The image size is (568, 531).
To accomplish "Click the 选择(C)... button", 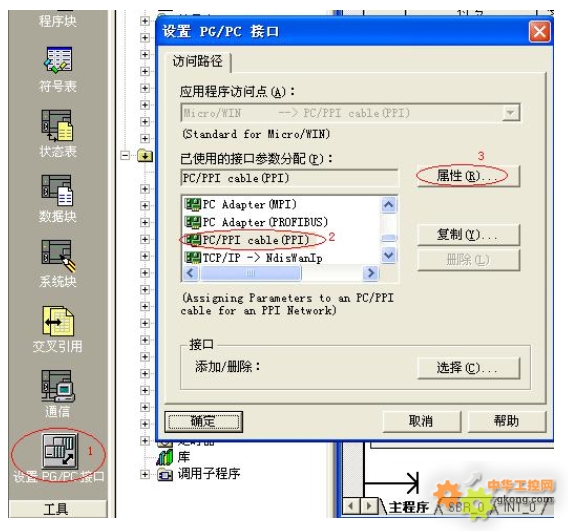I will pyautogui.click(x=468, y=368).
